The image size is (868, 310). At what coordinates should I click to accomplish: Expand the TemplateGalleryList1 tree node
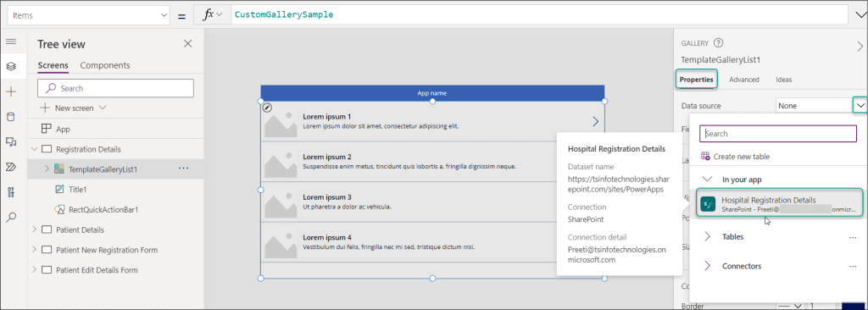[x=47, y=169]
